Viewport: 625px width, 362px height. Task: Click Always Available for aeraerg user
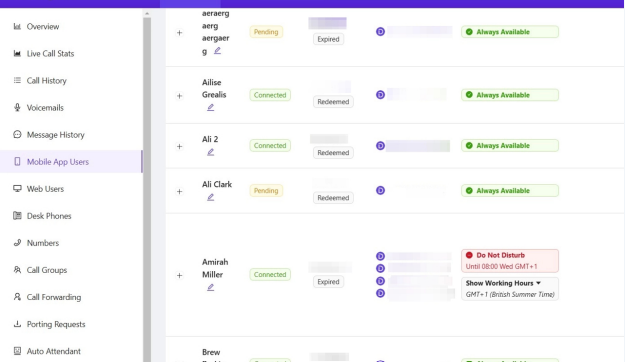510,32
